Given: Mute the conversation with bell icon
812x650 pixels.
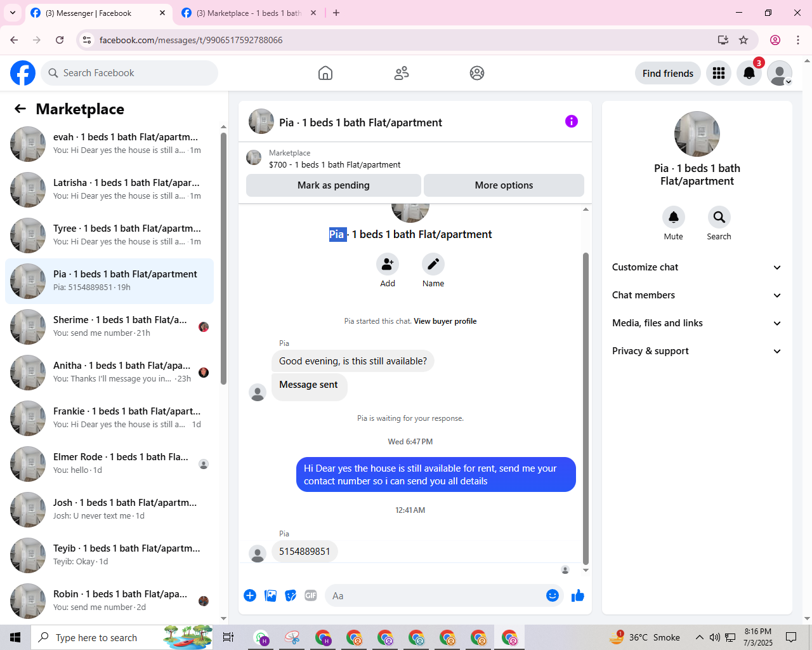Looking at the screenshot, I should click(674, 217).
